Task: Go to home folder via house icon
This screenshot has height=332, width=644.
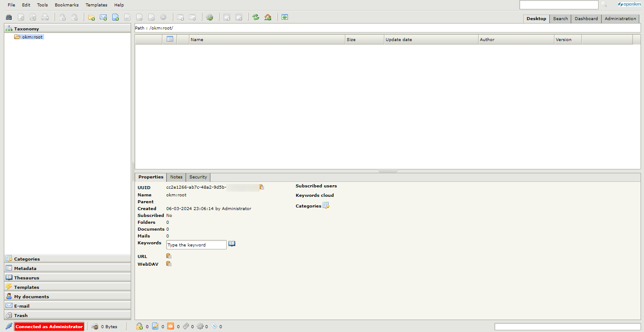Action: [x=268, y=18]
